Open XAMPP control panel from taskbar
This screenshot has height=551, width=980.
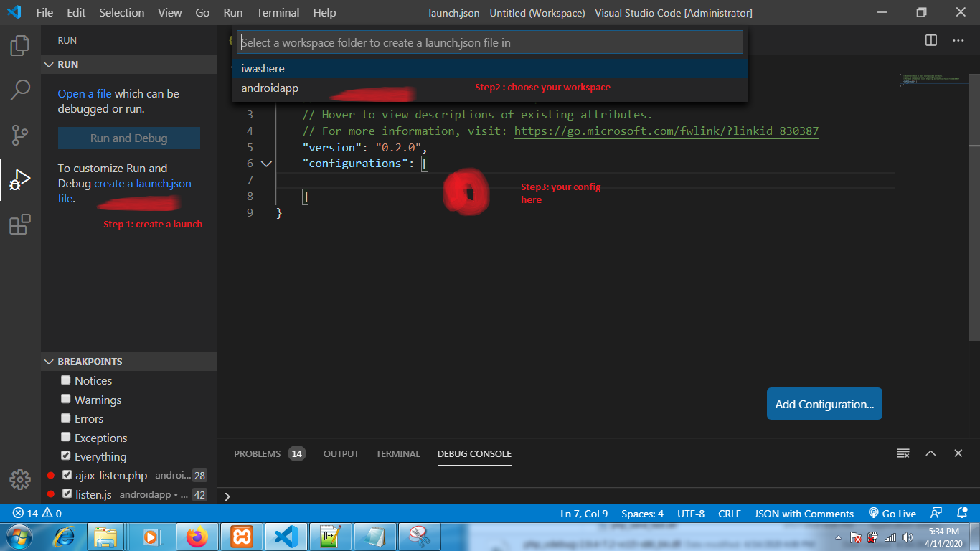click(x=242, y=537)
